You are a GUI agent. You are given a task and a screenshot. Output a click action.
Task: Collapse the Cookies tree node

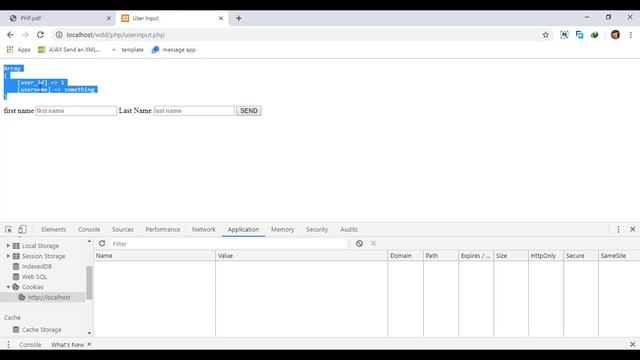[x=8, y=287]
